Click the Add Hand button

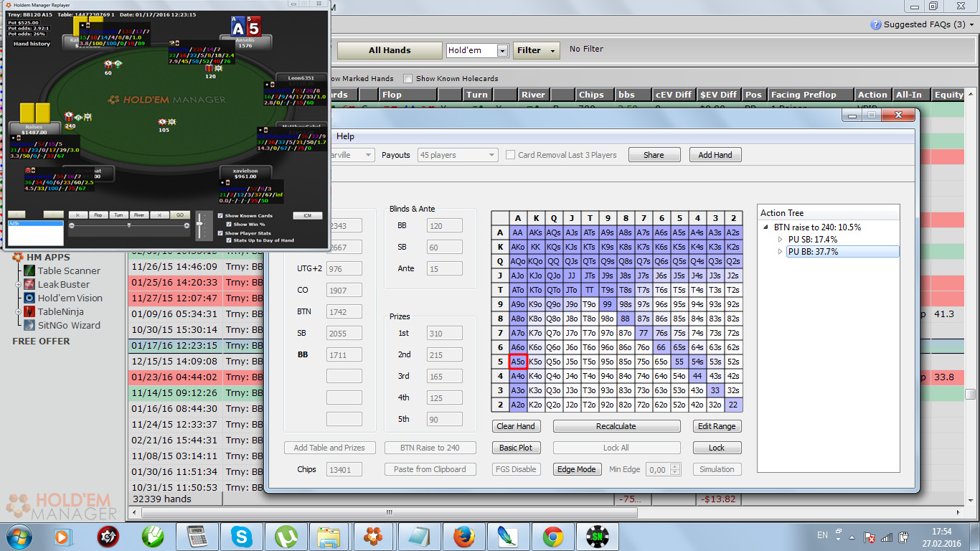point(715,155)
